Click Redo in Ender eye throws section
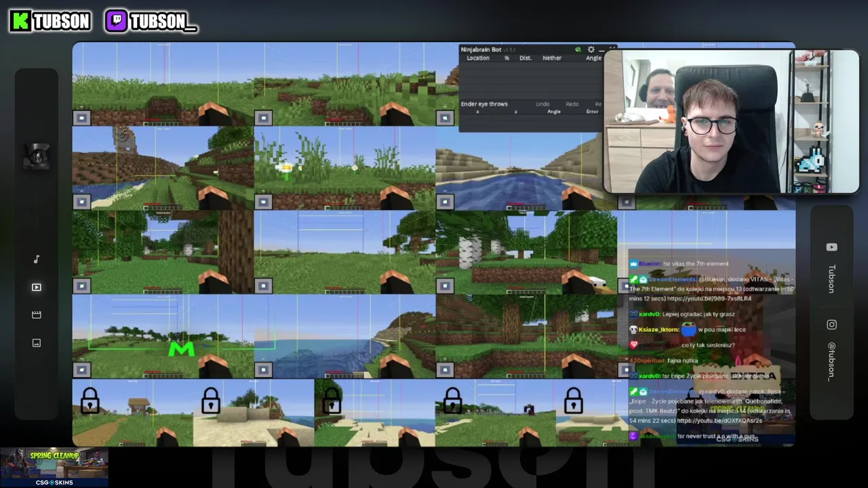 pyautogui.click(x=572, y=104)
